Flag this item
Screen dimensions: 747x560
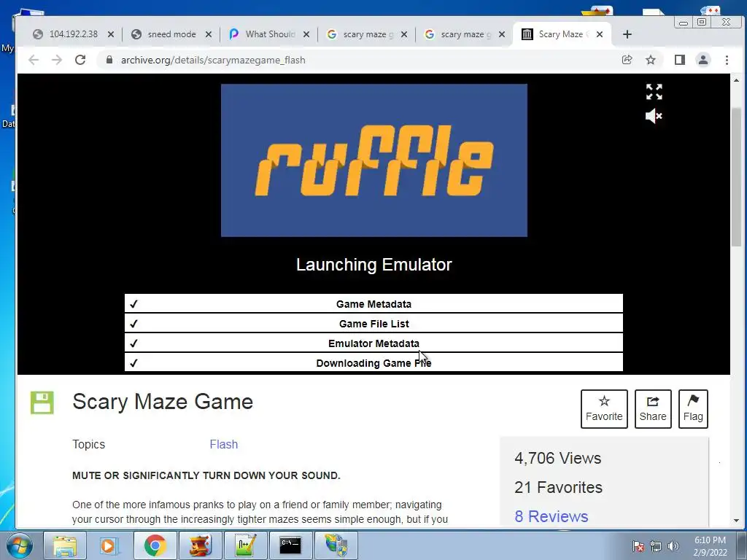pos(693,408)
